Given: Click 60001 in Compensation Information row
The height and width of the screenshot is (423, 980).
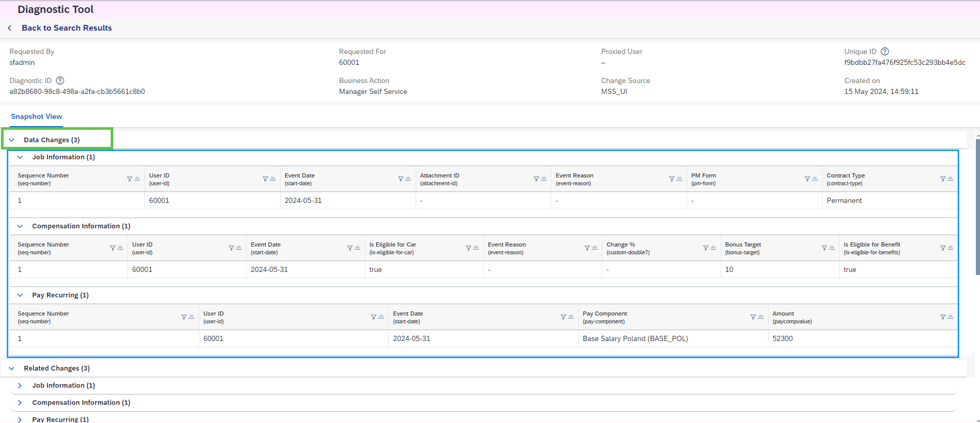Looking at the screenshot, I should point(142,270).
